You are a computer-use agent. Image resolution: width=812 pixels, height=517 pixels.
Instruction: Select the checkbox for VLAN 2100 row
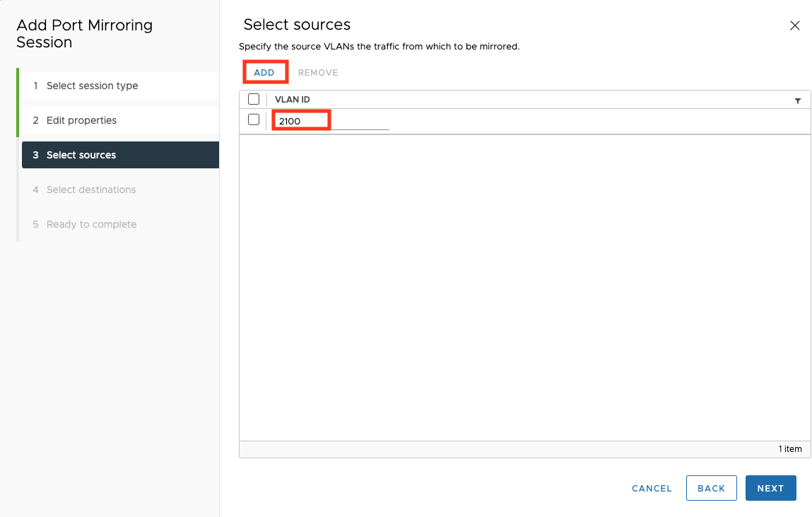(x=254, y=120)
